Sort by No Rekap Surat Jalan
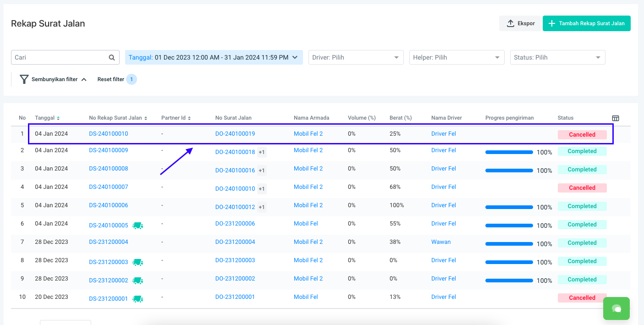The height and width of the screenshot is (325, 644). 146,118
